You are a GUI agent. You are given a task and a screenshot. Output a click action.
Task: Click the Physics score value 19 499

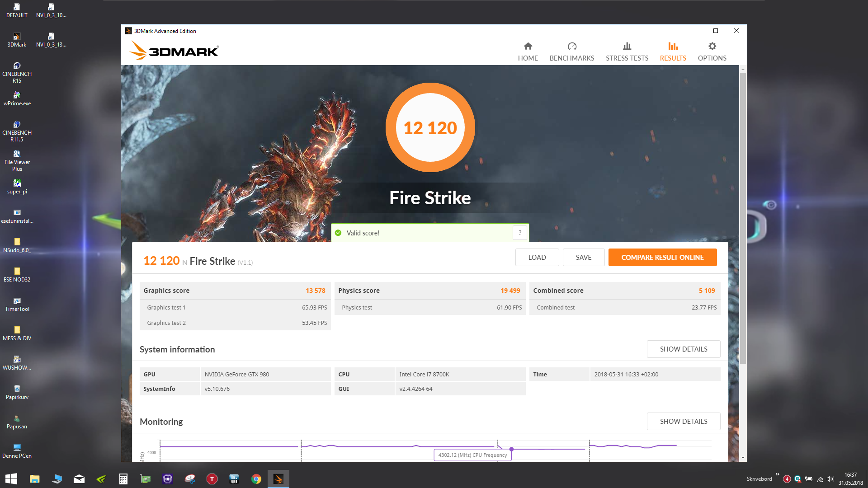coord(510,291)
